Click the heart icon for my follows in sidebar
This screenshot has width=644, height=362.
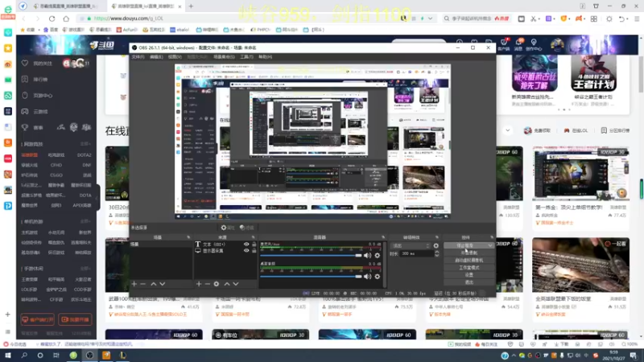25,64
